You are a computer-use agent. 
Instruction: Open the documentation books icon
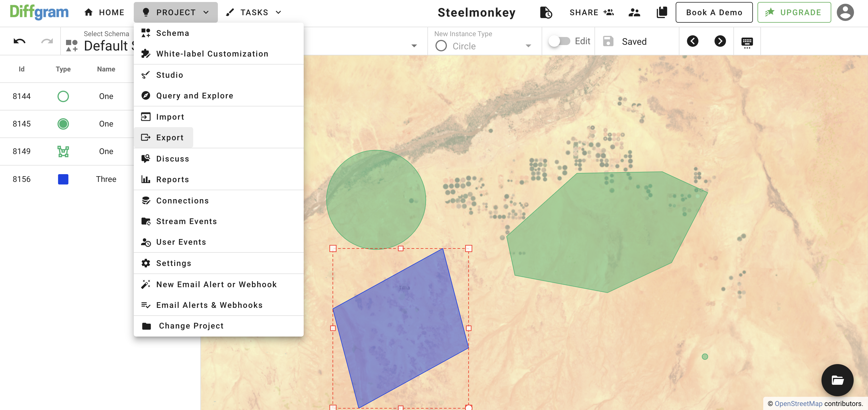coord(661,12)
